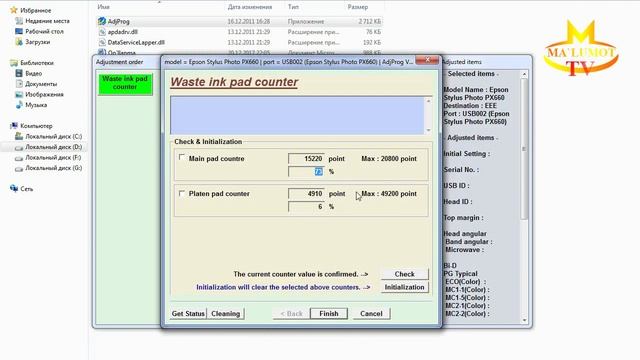The image size is (640, 360).
Task: Click the disabled Back button
Action: point(291,313)
